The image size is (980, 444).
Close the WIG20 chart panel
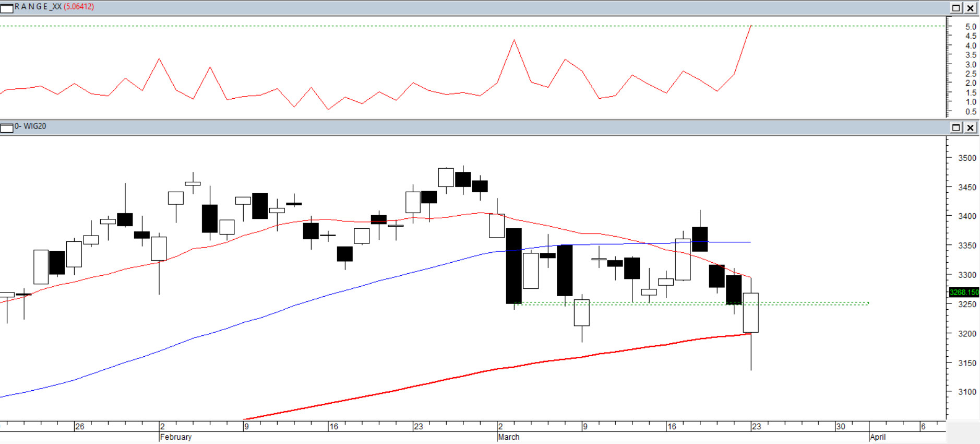point(970,127)
